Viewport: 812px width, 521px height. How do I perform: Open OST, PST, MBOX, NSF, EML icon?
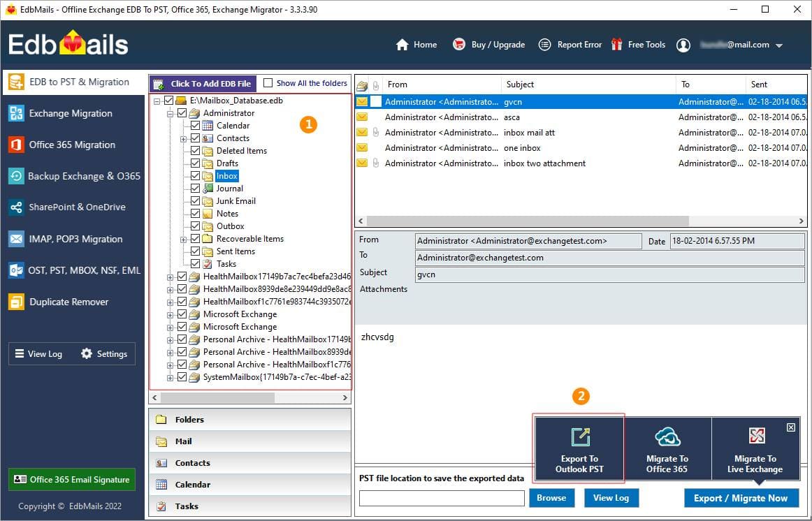(16, 270)
